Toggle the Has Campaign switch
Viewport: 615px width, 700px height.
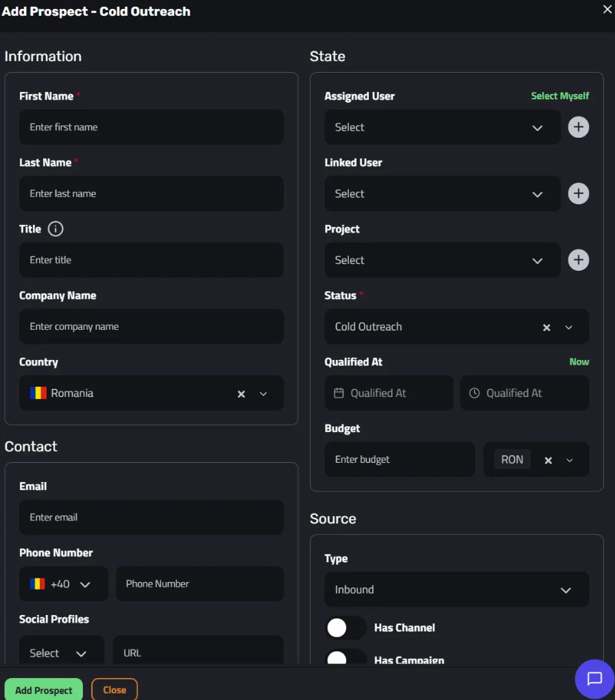(x=346, y=656)
